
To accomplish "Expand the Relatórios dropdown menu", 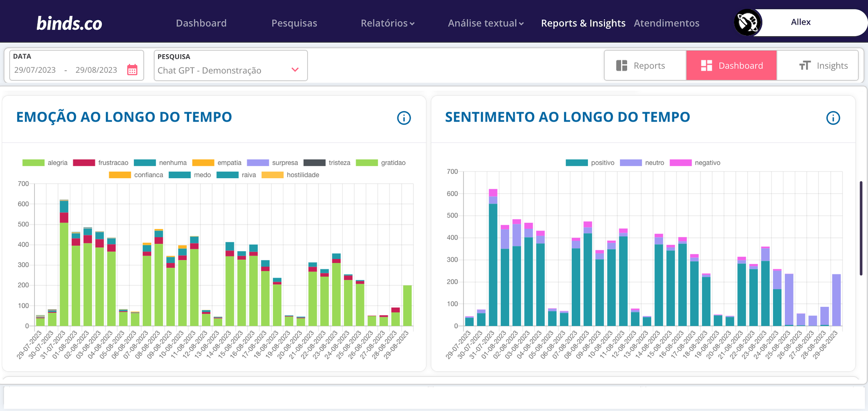I will coord(387,23).
